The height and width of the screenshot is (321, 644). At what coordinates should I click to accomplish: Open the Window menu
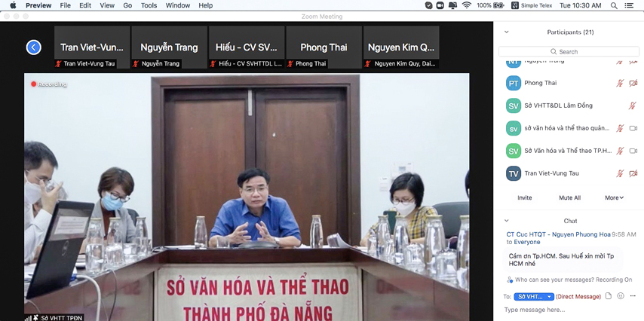click(178, 5)
